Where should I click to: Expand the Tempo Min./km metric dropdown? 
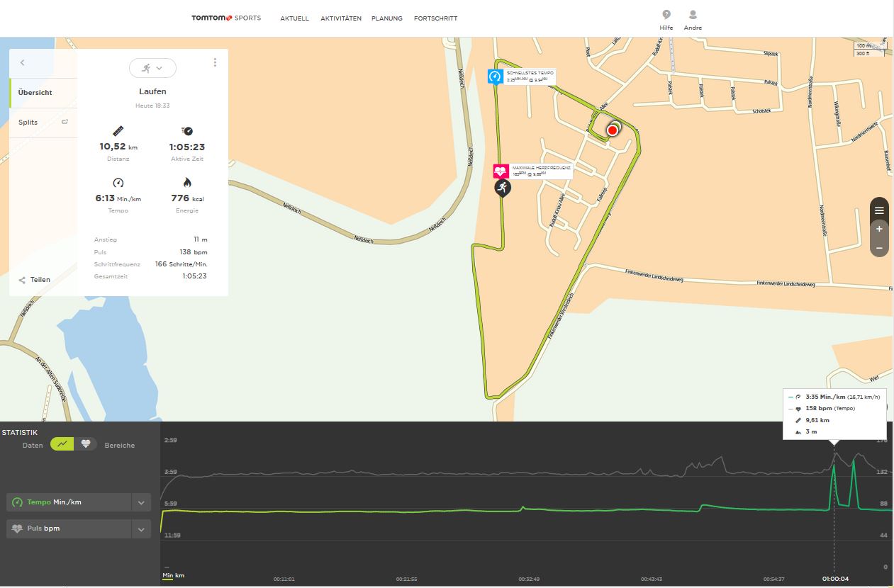141,502
